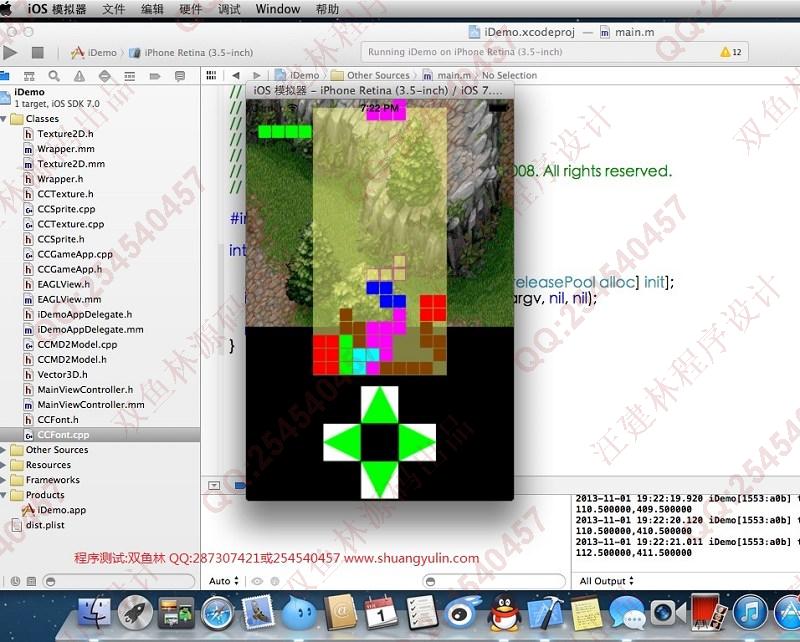
Task: Open the All Output console dropdown
Action: pyautogui.click(x=607, y=581)
